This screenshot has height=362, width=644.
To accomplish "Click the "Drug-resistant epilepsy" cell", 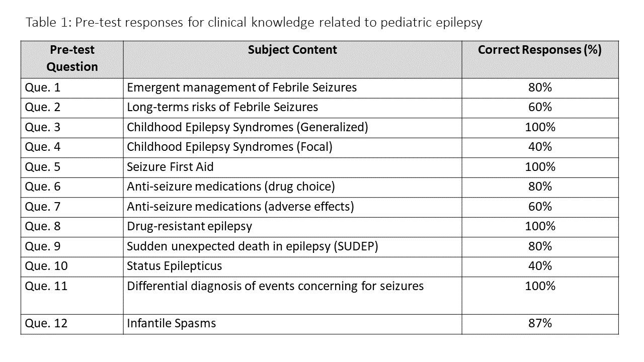I will click(x=189, y=226).
